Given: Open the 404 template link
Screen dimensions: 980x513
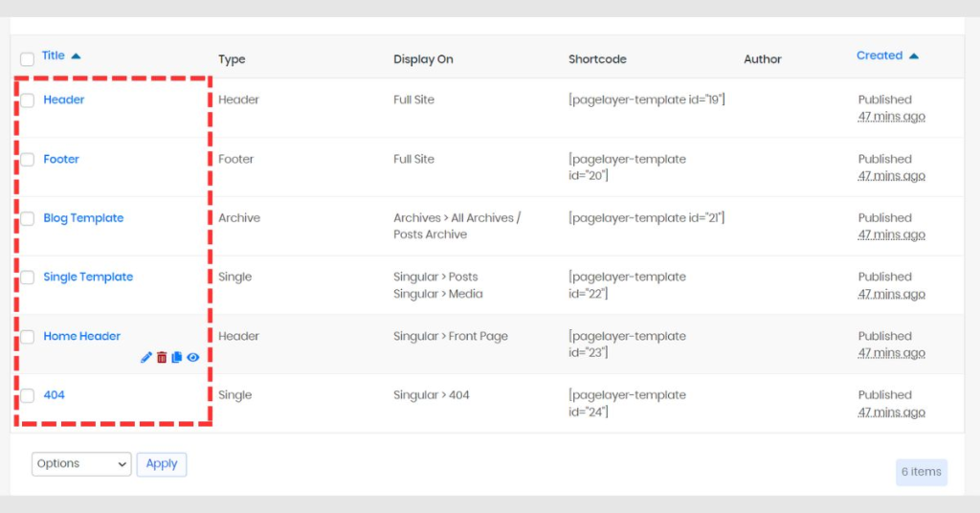Looking at the screenshot, I should [54, 395].
